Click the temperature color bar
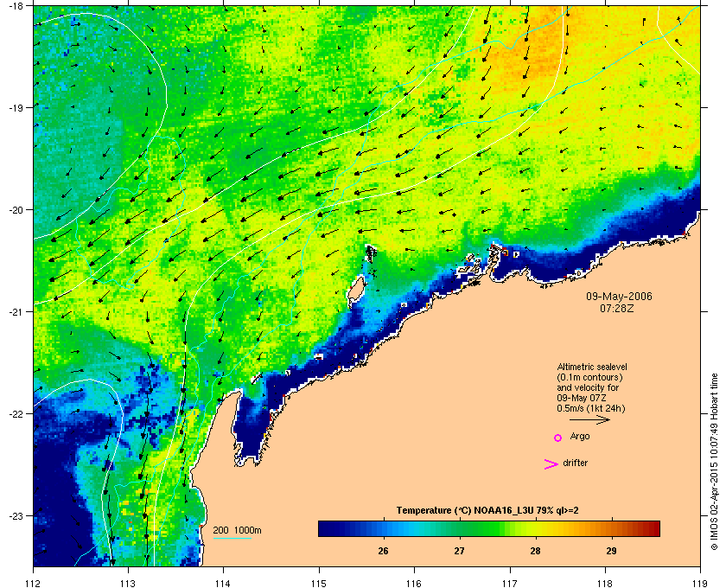Screen dimensions: 726x588 489,528
